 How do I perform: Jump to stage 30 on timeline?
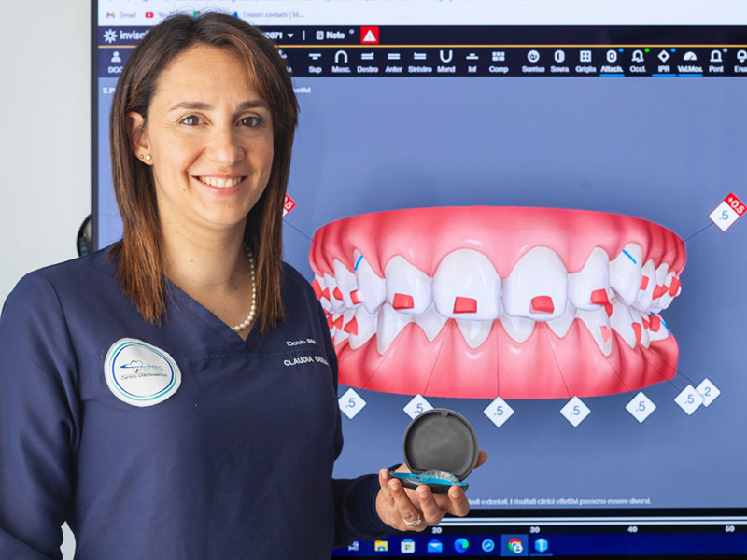[x=534, y=529]
